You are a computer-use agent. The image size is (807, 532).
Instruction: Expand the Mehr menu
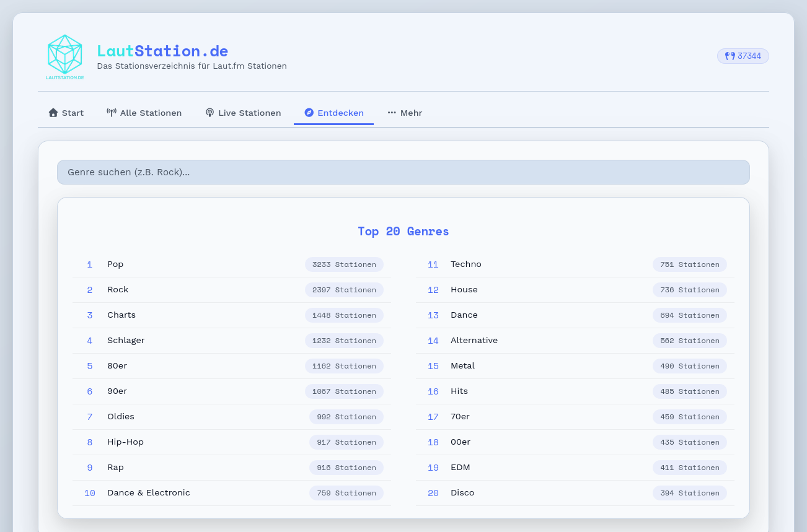[405, 113]
